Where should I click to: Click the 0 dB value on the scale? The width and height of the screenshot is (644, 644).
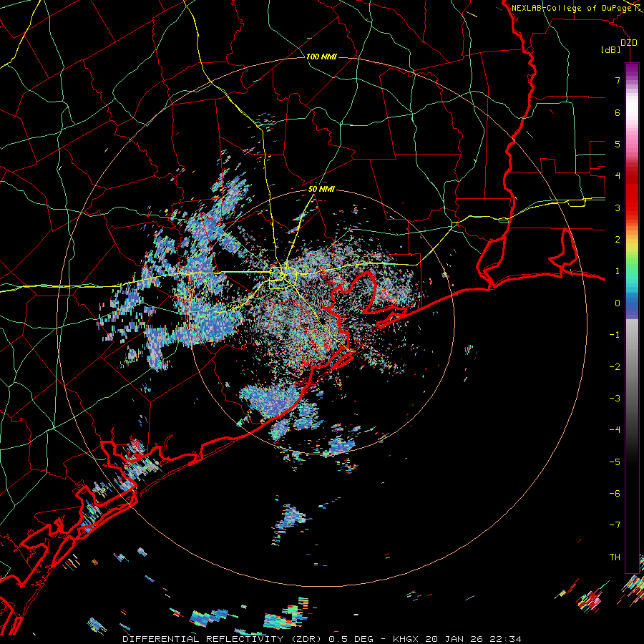click(618, 303)
